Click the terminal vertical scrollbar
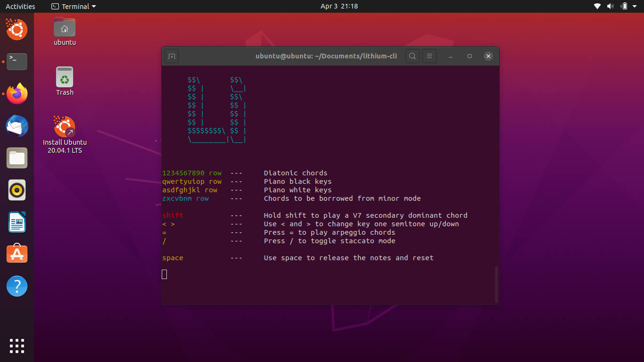This screenshot has width=644, height=362. click(496, 284)
